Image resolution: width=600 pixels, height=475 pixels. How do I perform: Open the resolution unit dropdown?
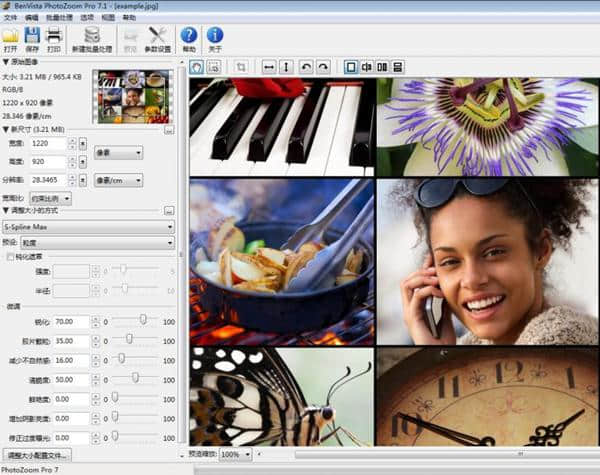click(118, 180)
